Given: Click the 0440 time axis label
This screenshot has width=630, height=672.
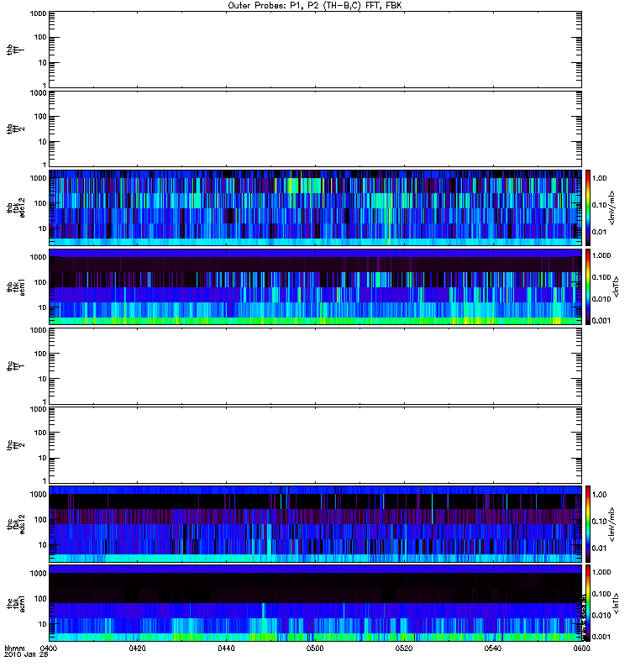Looking at the screenshot, I should click(226, 648).
